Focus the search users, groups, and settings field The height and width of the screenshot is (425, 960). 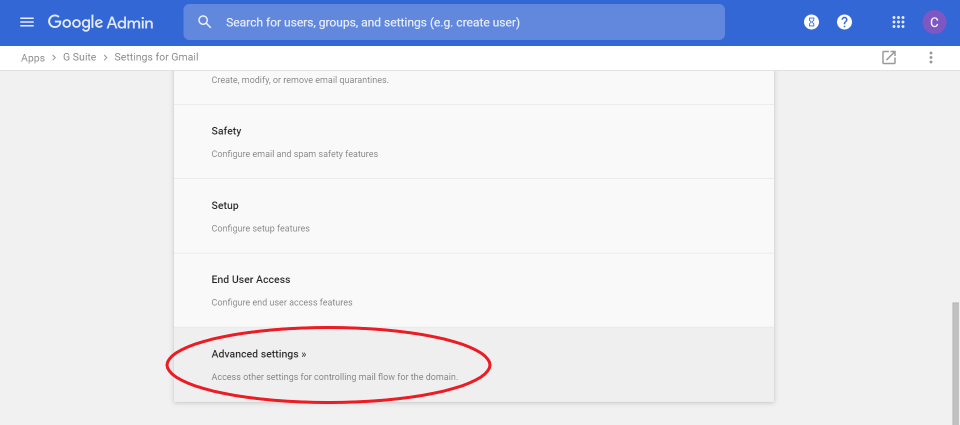click(454, 23)
